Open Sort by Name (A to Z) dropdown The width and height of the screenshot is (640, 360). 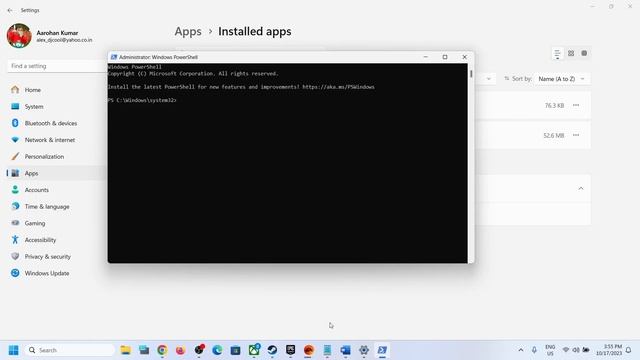click(x=562, y=79)
